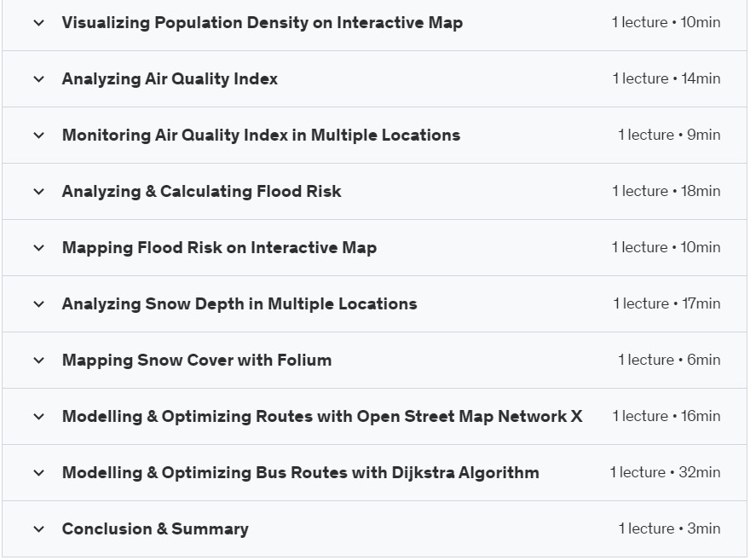750x560 pixels.
Task: Click Conclusion & Summary title
Action: pyautogui.click(x=155, y=529)
